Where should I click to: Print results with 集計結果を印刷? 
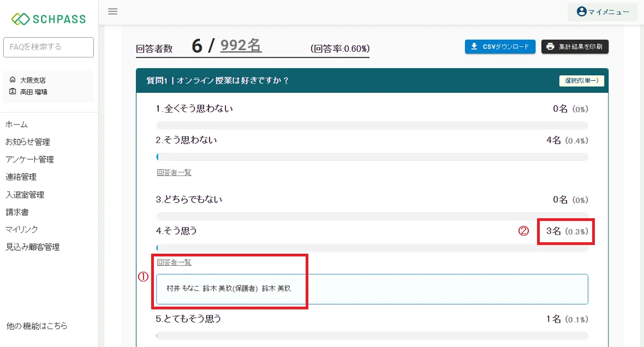[575, 47]
